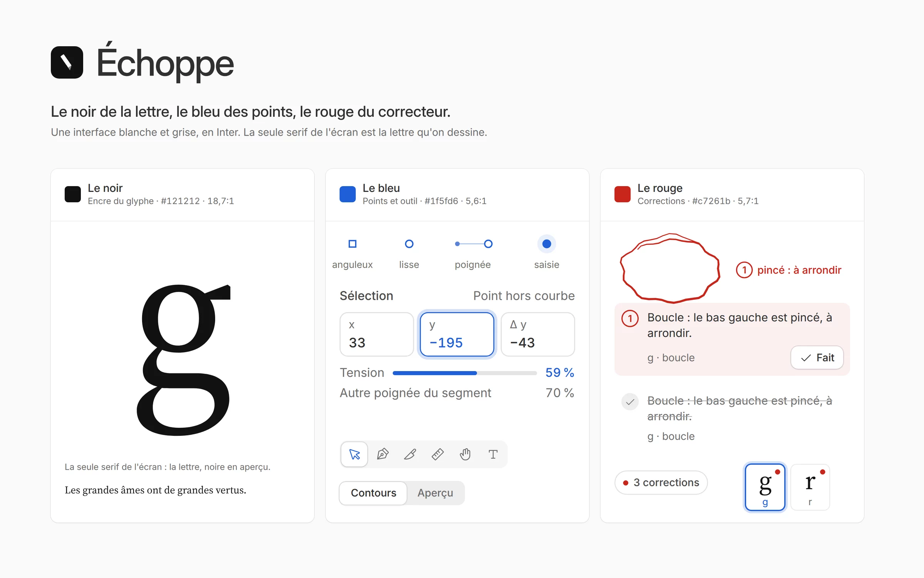Click the black Le noir swatch
The width and height of the screenshot is (924, 578).
[x=73, y=194]
